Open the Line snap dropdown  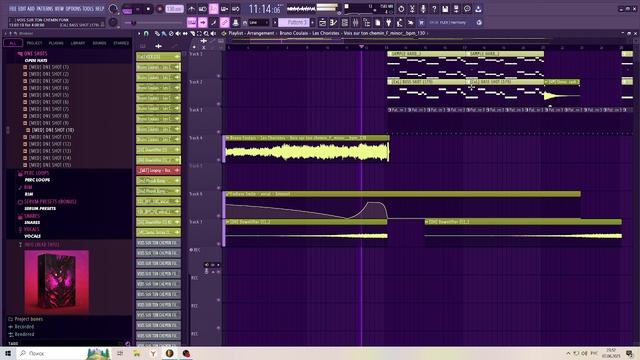click(259, 22)
